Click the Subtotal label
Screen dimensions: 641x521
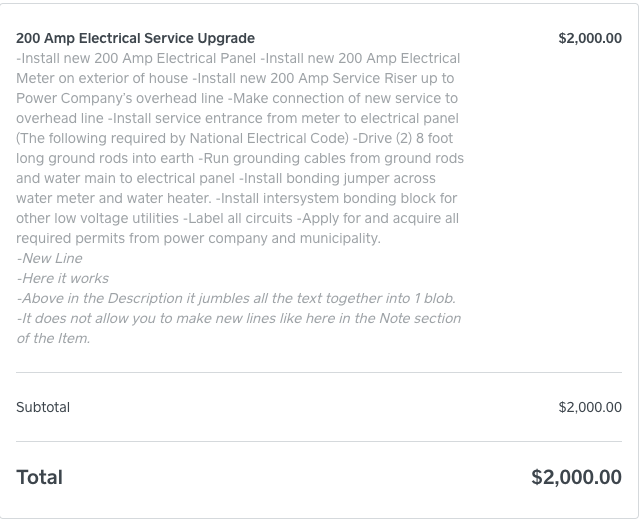43,407
